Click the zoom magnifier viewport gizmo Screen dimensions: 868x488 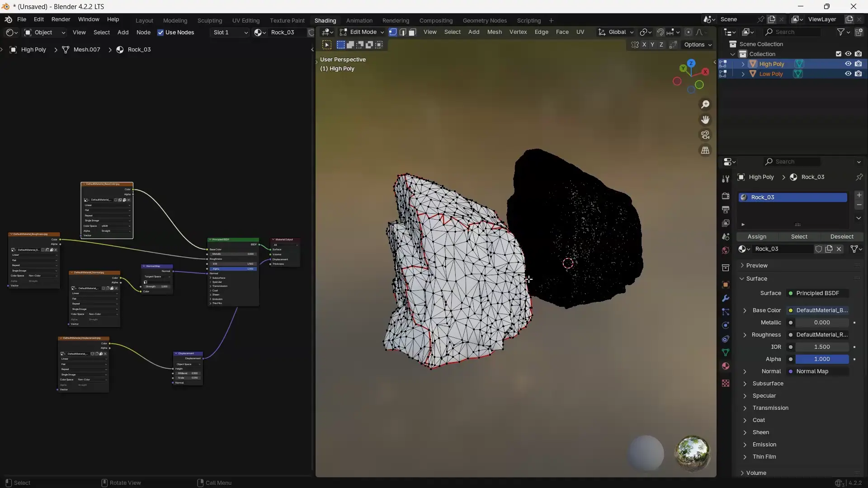click(705, 104)
